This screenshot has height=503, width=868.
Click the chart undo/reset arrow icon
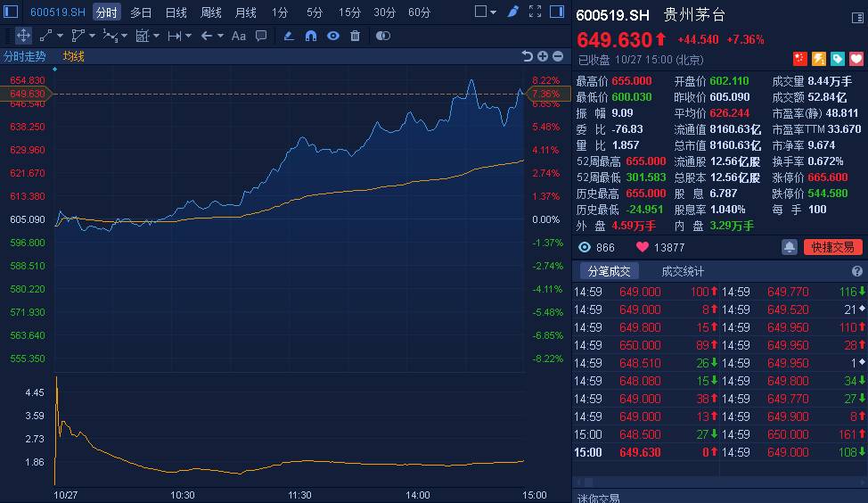point(527,56)
